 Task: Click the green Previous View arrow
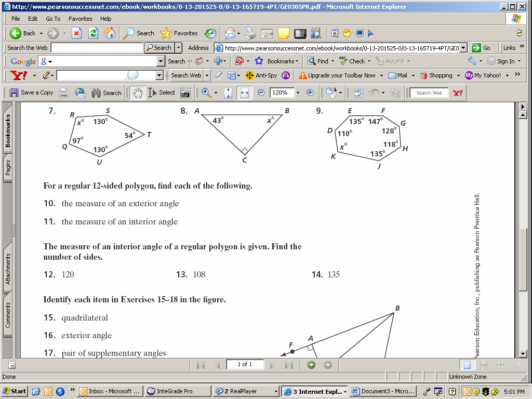[311, 365]
